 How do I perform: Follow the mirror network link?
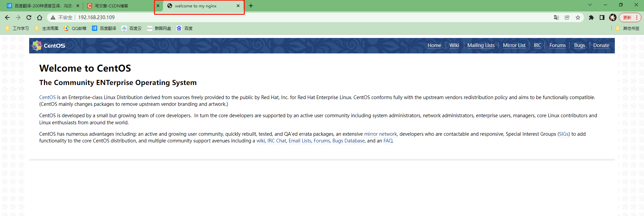(380, 134)
